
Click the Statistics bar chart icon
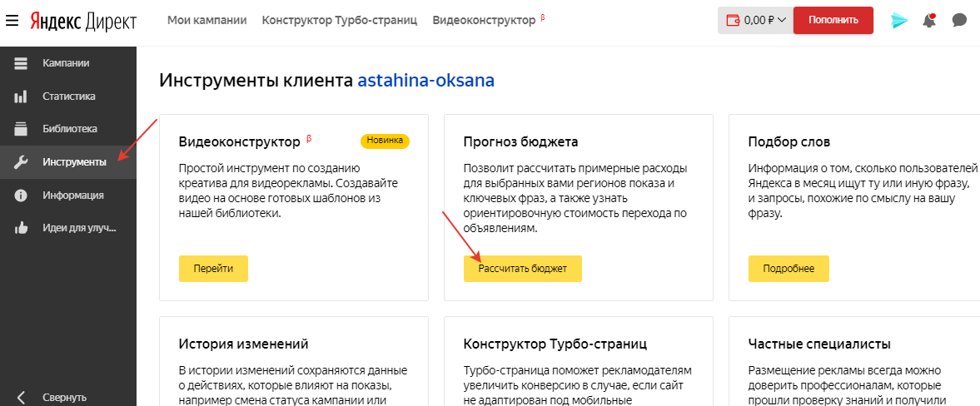(21, 97)
